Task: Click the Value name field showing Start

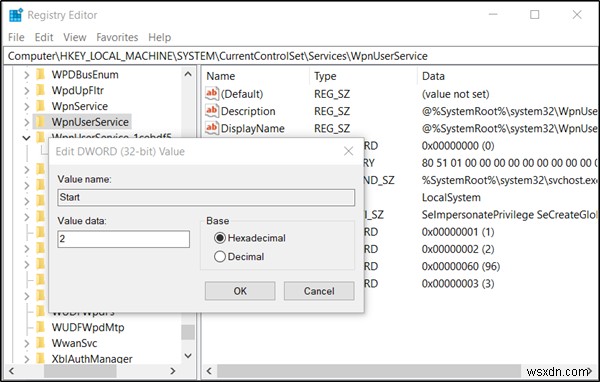Action: click(x=206, y=198)
